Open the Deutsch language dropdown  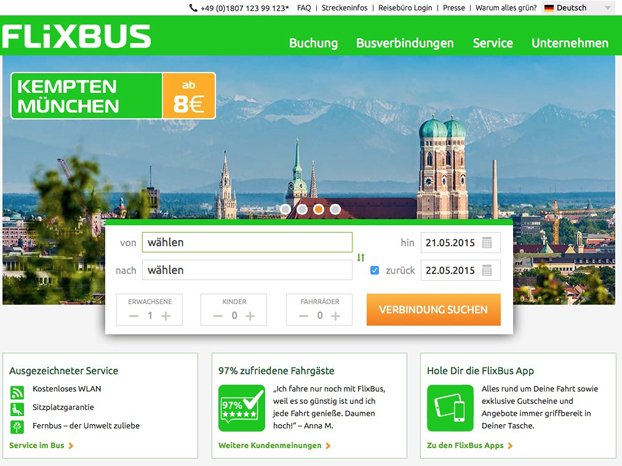click(578, 8)
